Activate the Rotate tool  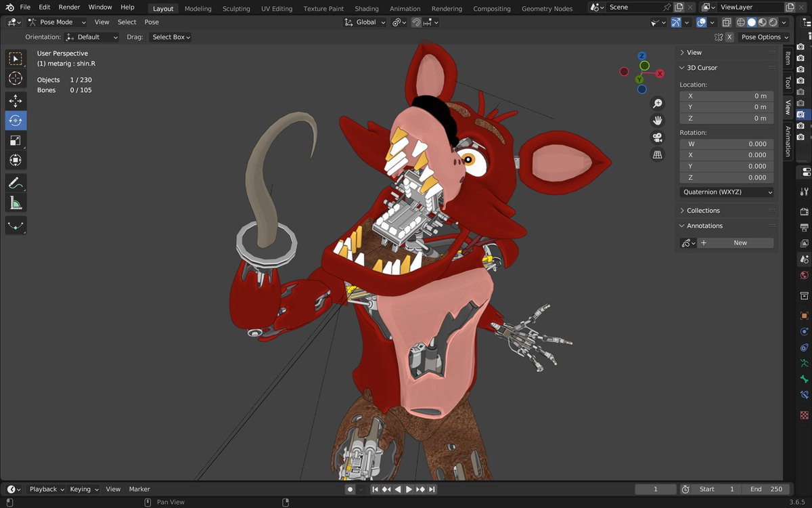pos(16,121)
